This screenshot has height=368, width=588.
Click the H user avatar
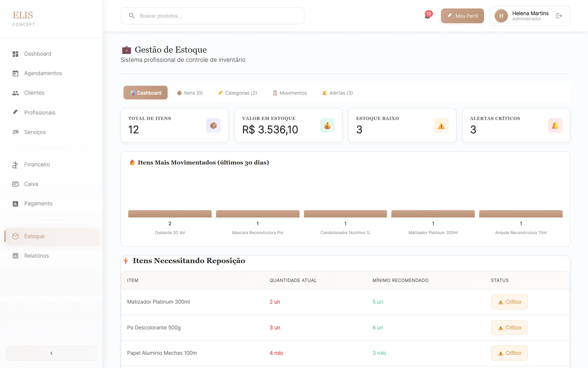click(x=501, y=16)
